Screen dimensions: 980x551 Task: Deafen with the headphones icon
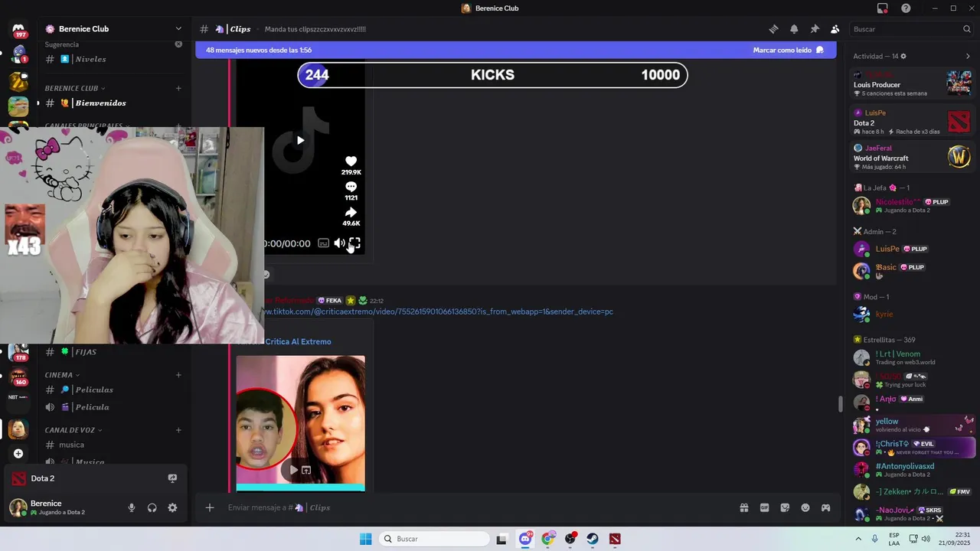[x=152, y=507]
